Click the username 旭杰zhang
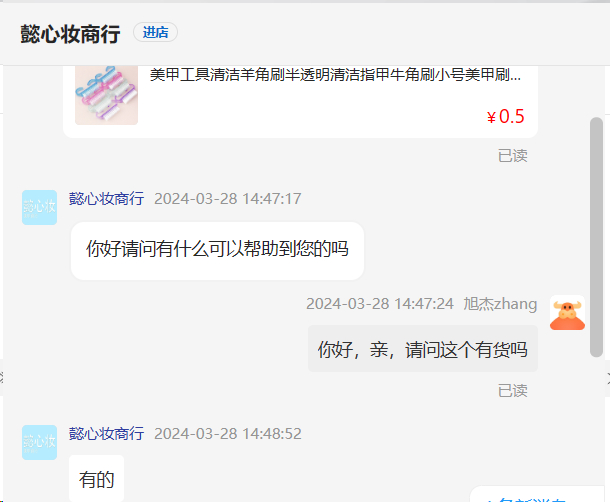 (500, 304)
